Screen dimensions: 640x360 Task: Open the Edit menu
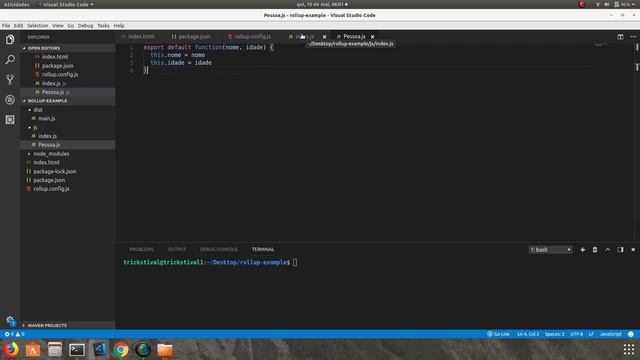(18, 26)
